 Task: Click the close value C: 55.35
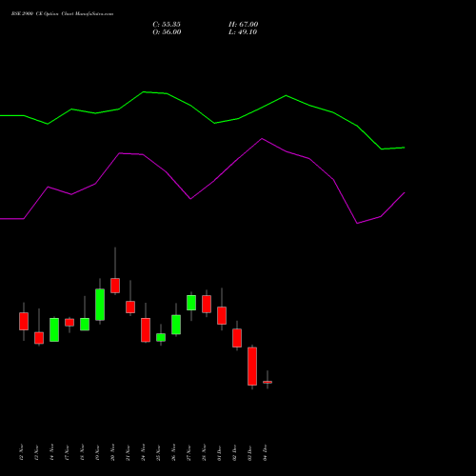tap(167, 25)
